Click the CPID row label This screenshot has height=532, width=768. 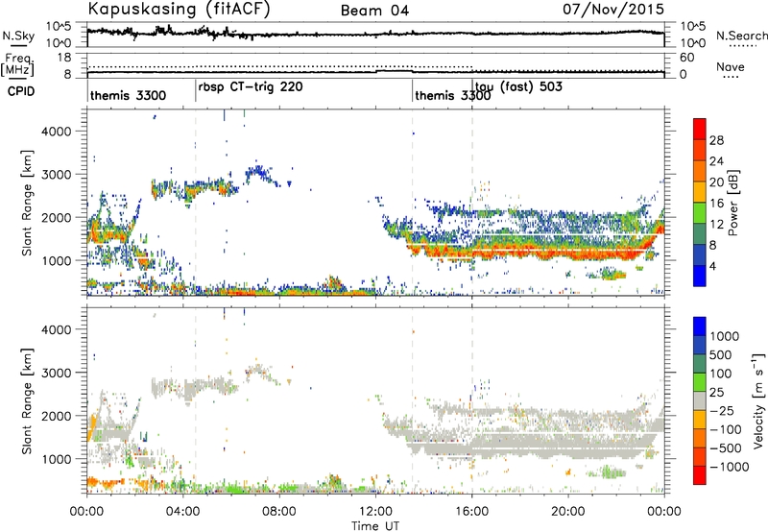pyautogui.click(x=21, y=91)
